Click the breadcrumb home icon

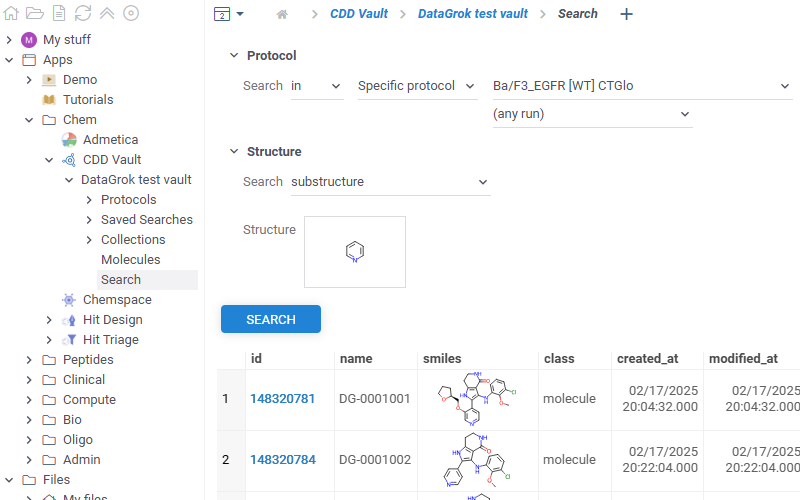tap(282, 14)
